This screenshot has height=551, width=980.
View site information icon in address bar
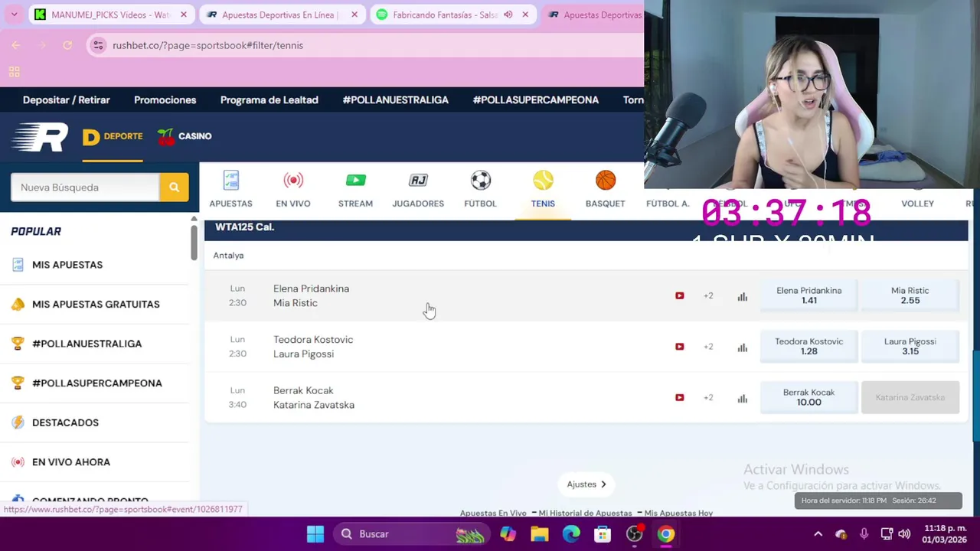coord(98,45)
